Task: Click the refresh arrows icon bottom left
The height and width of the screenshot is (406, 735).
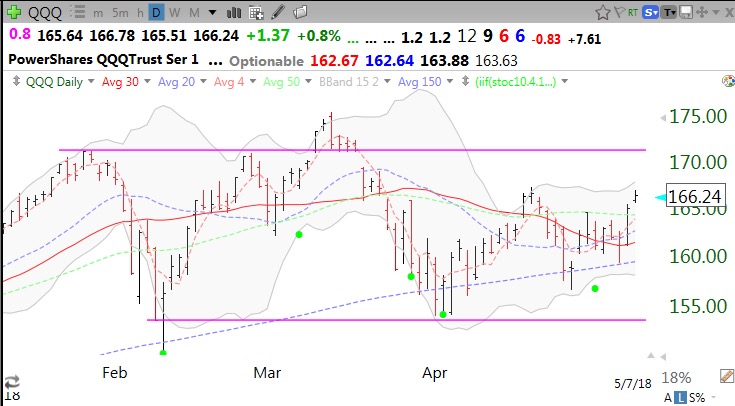Action: click(12, 381)
